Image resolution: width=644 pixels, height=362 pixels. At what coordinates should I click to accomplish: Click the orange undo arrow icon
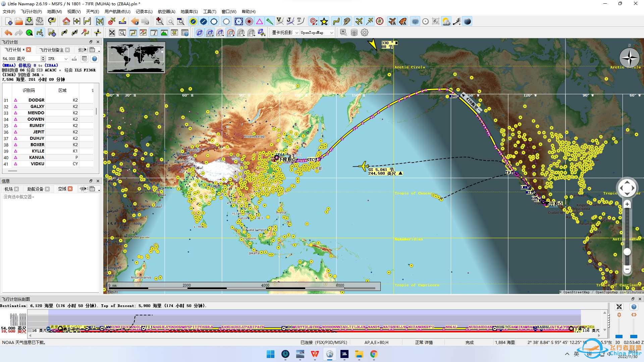8,33
